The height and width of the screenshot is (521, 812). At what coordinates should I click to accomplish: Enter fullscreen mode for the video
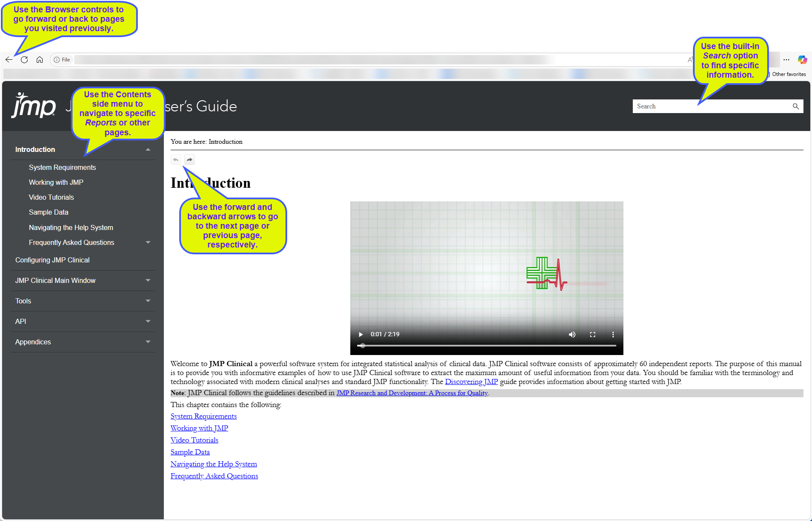coord(593,334)
